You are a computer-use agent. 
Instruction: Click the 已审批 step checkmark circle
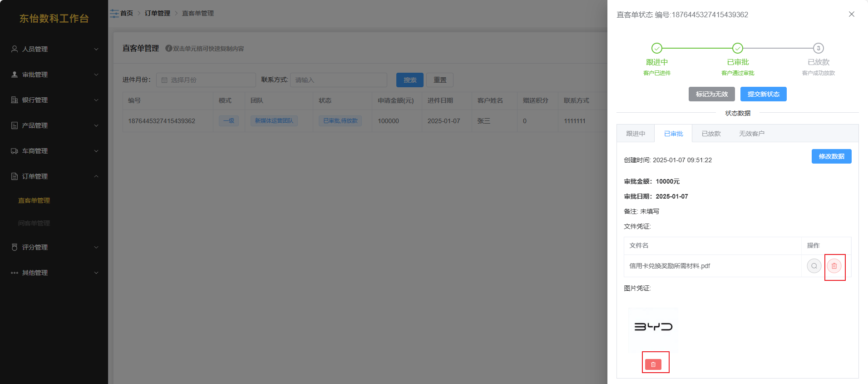coord(738,48)
